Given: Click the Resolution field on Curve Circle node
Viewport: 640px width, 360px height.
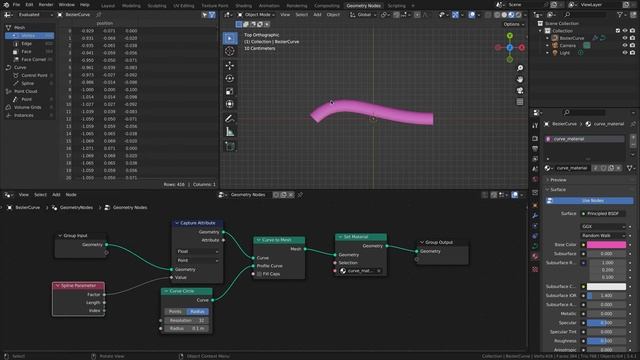Looking at the screenshot, I should click(x=187, y=320).
